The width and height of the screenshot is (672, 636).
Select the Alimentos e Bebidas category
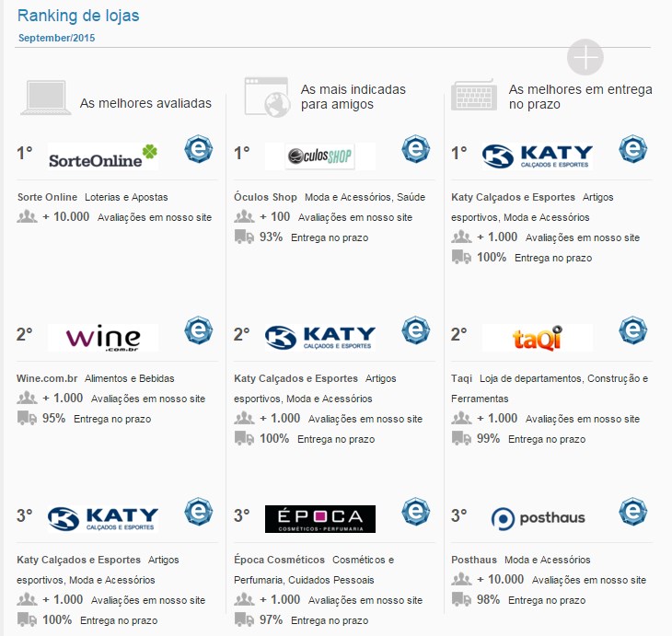coord(130,378)
